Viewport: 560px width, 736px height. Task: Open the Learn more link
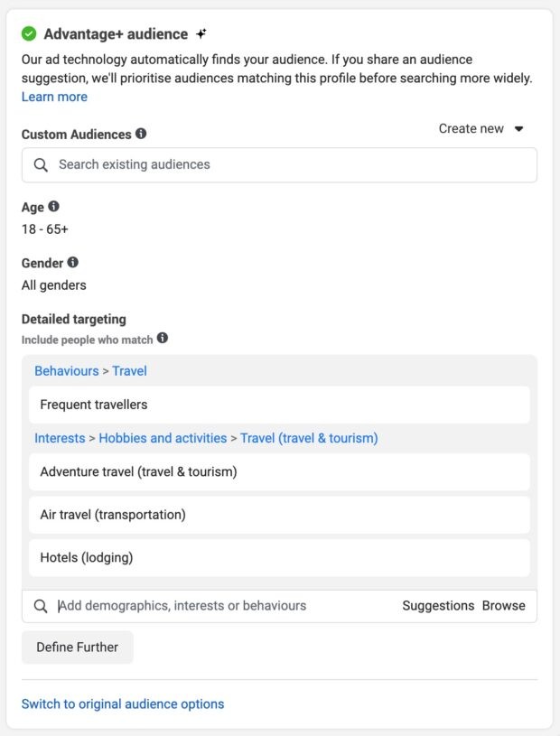[x=54, y=97]
